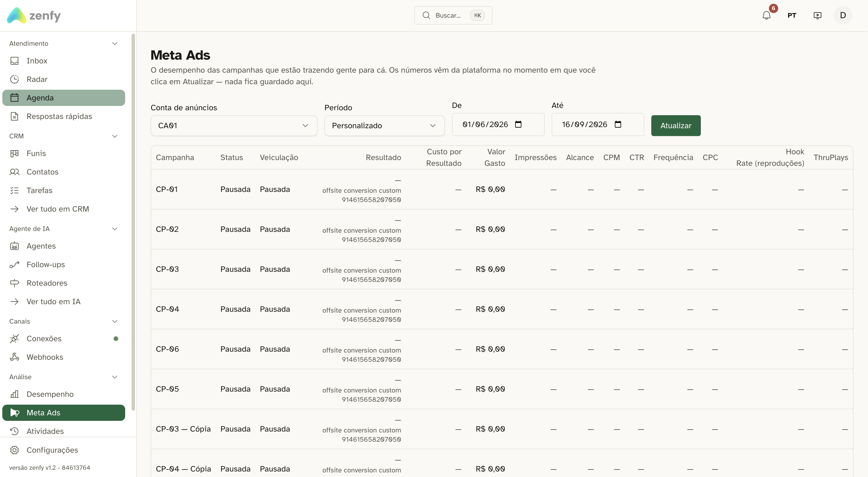Click the sidebar scrollbar
Viewport: 868px width, 477px height.
coord(133,222)
